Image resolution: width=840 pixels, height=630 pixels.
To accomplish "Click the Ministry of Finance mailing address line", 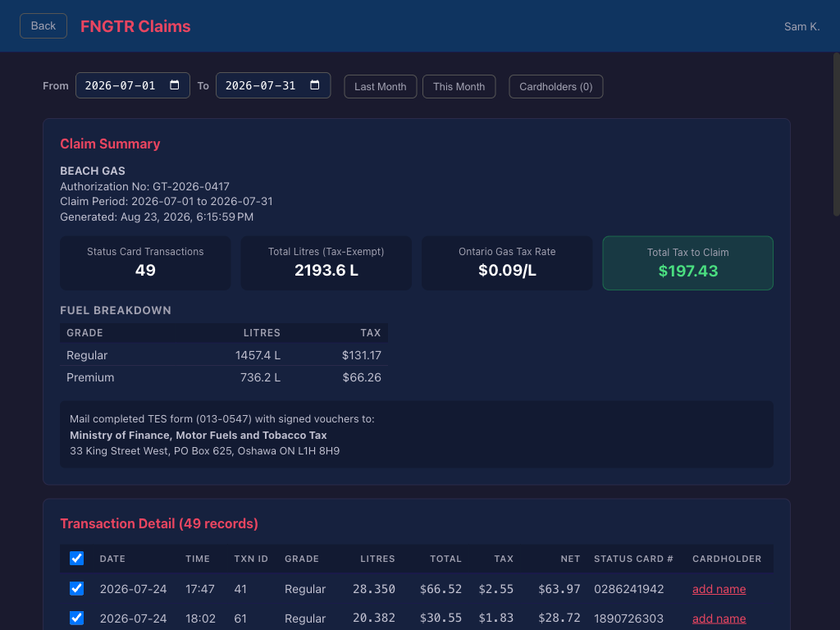I will click(199, 435).
